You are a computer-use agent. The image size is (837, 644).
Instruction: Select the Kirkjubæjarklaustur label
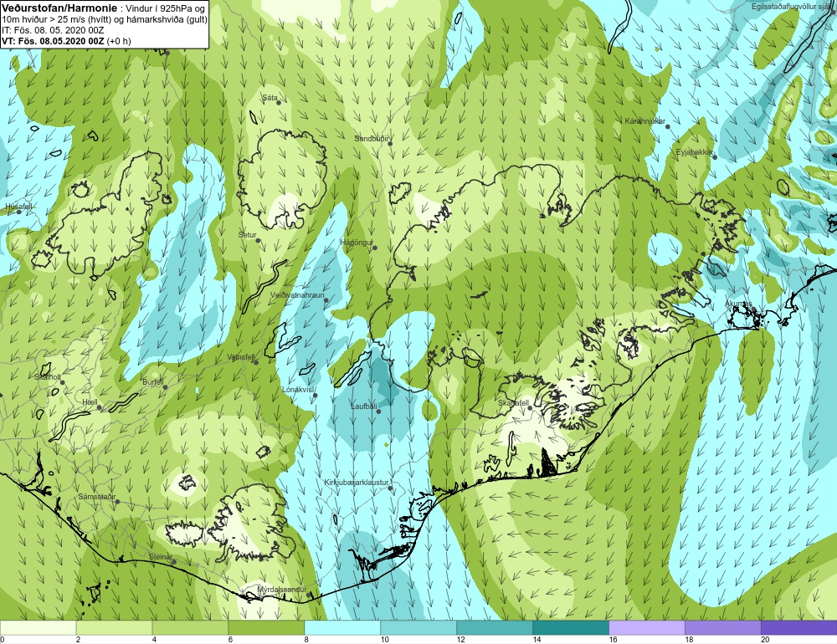(x=356, y=483)
